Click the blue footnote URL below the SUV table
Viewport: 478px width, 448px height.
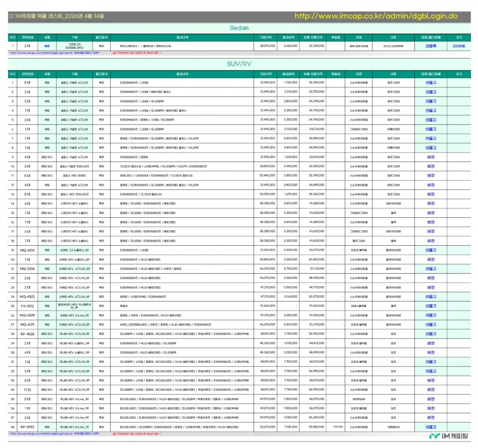(54, 434)
